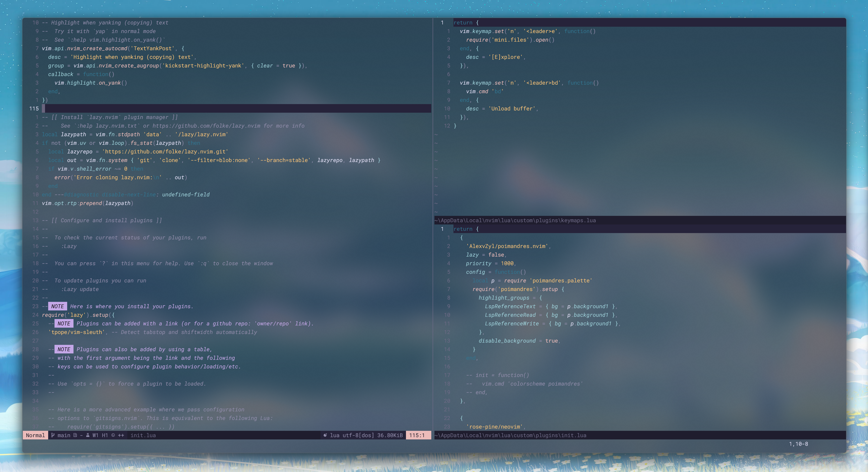Click the current line number 115
The width and height of the screenshot is (868, 472).
click(34, 109)
